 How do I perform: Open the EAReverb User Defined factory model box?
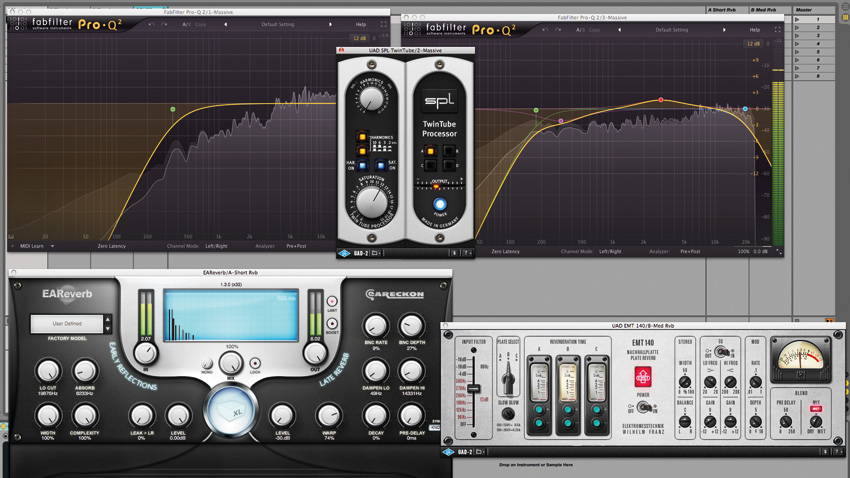tap(67, 324)
